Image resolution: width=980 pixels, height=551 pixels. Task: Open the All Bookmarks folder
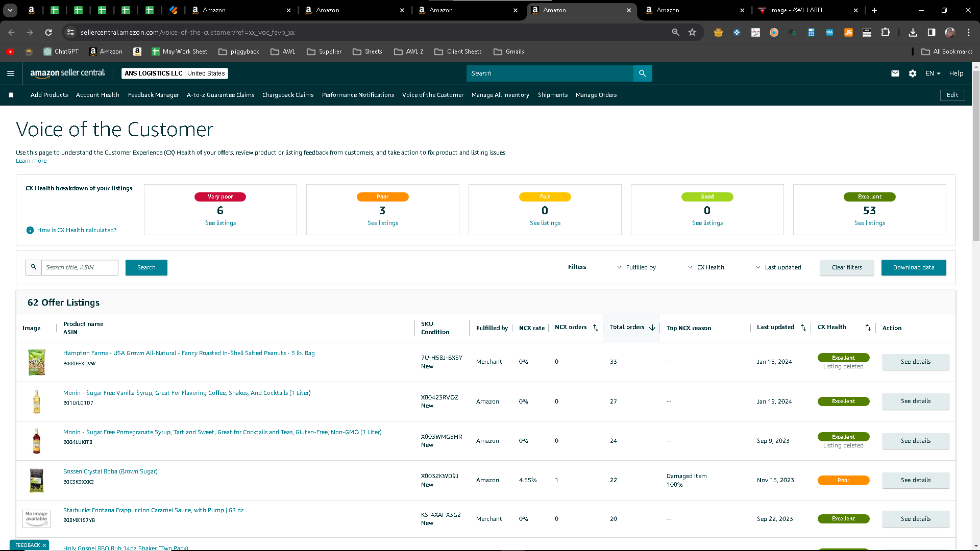[x=947, y=52]
